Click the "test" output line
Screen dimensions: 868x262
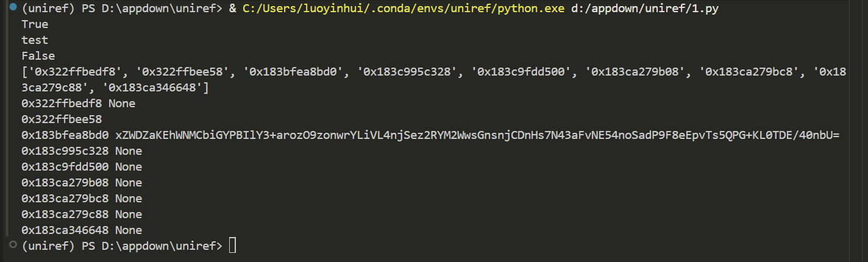pos(35,40)
